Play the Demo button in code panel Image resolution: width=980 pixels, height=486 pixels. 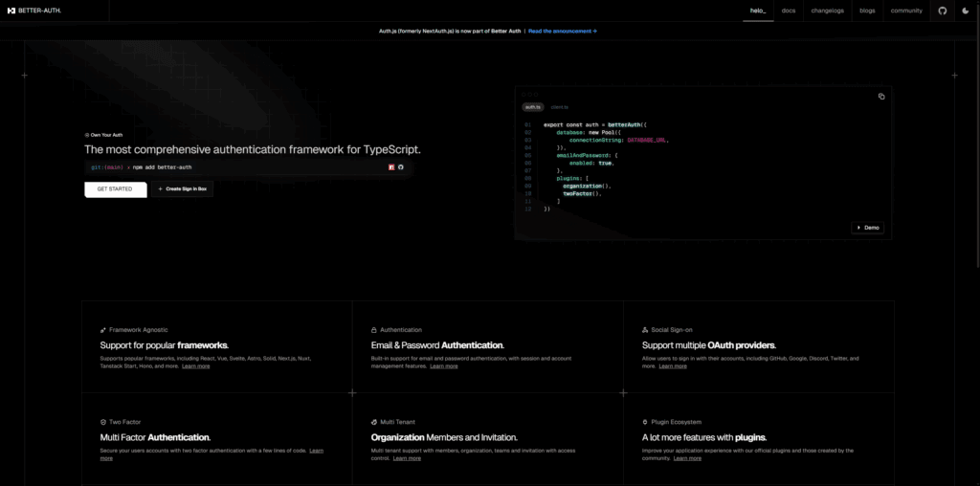[867, 228]
